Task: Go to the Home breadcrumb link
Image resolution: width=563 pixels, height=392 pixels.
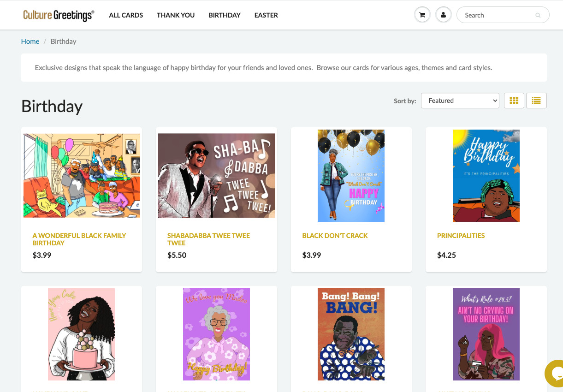Action: coord(30,41)
